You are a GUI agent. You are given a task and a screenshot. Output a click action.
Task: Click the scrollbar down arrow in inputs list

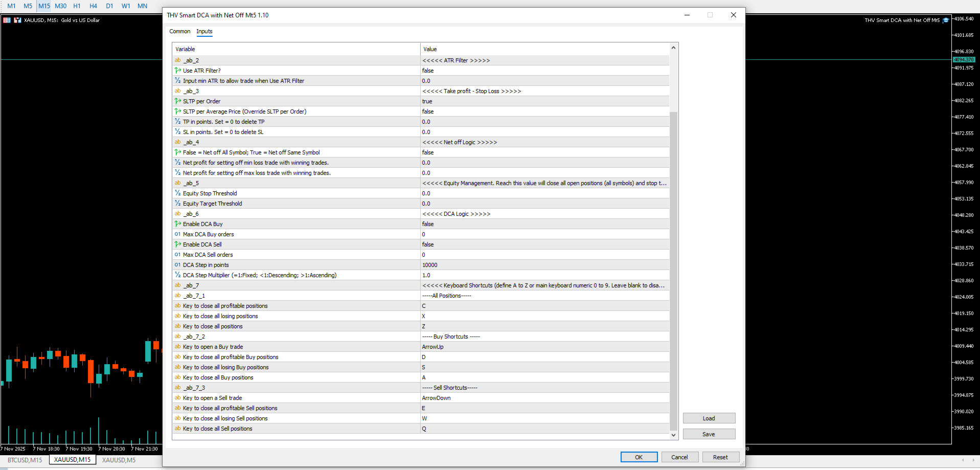(x=673, y=435)
